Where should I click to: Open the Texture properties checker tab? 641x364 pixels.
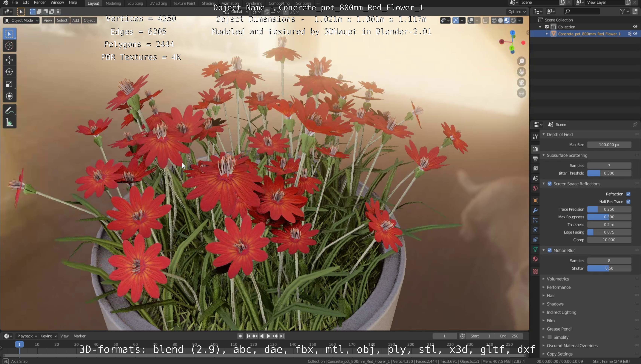click(535, 271)
